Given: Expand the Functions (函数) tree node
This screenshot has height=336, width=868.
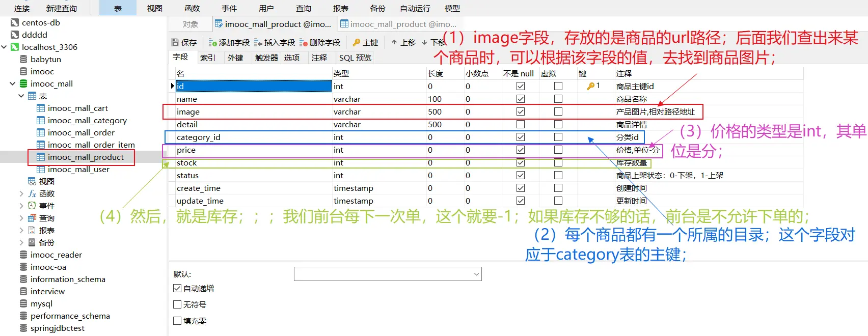Looking at the screenshot, I should pyautogui.click(x=21, y=194).
